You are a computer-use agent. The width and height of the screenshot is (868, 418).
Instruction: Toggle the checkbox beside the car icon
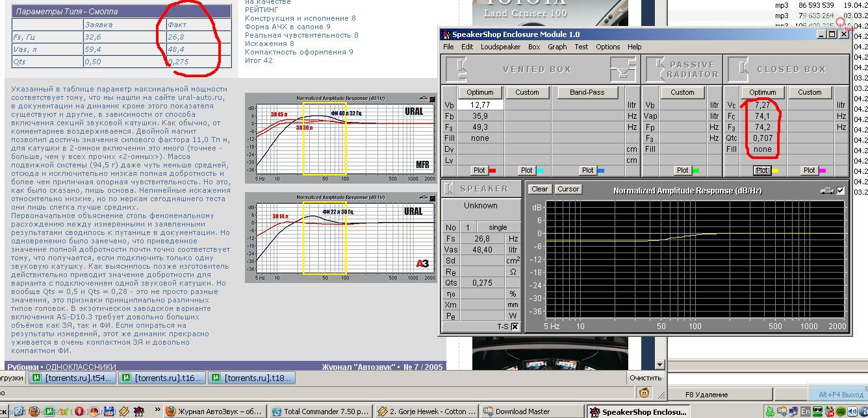(x=841, y=190)
